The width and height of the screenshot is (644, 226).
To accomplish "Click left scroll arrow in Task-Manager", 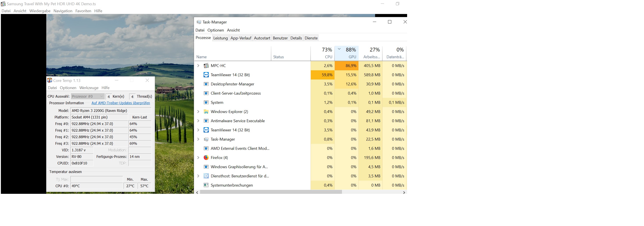I will tap(197, 192).
